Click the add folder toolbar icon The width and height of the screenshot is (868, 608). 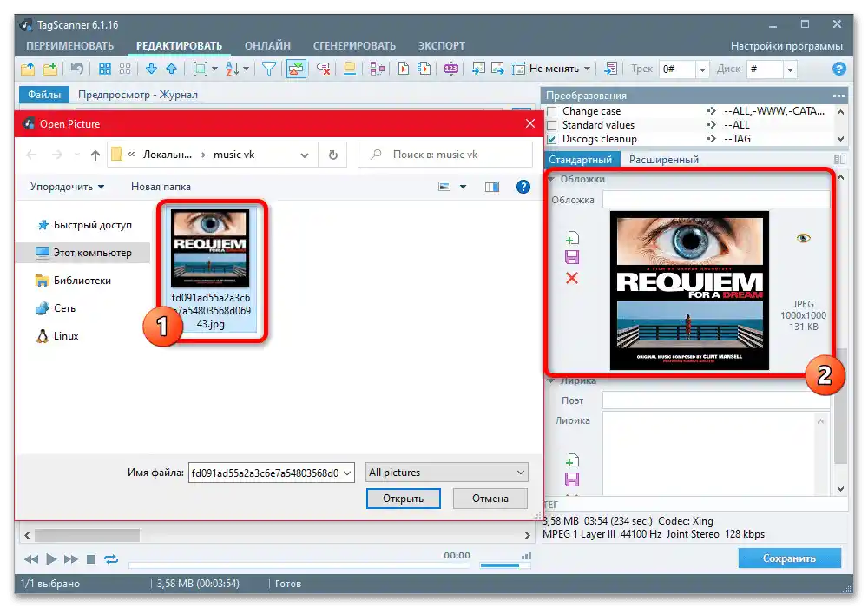pos(50,69)
